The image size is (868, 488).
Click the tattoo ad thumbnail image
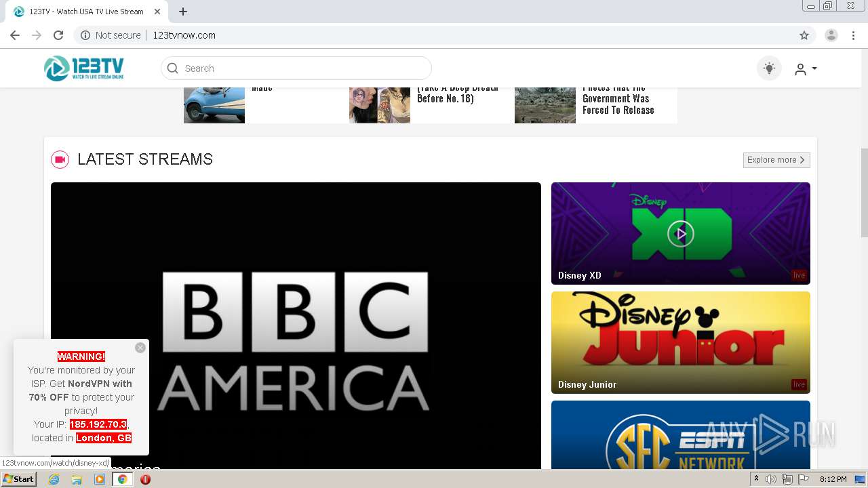click(x=380, y=105)
